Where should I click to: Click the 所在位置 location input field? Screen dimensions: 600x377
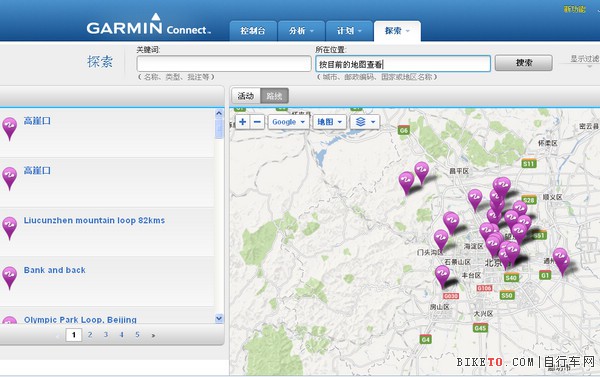403,64
